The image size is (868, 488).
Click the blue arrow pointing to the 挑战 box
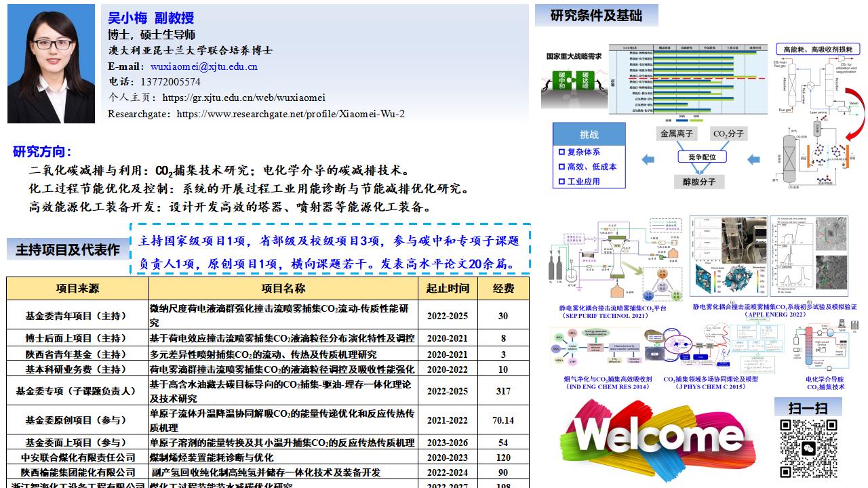[648, 160]
